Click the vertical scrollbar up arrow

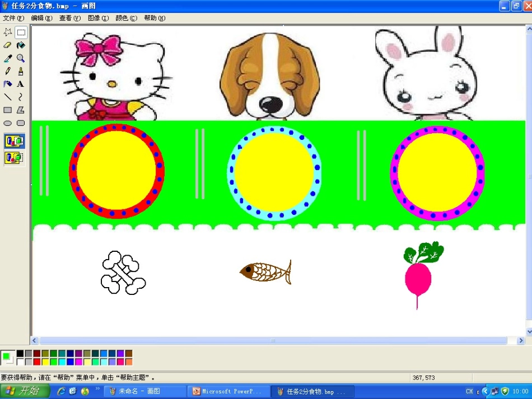click(529, 29)
